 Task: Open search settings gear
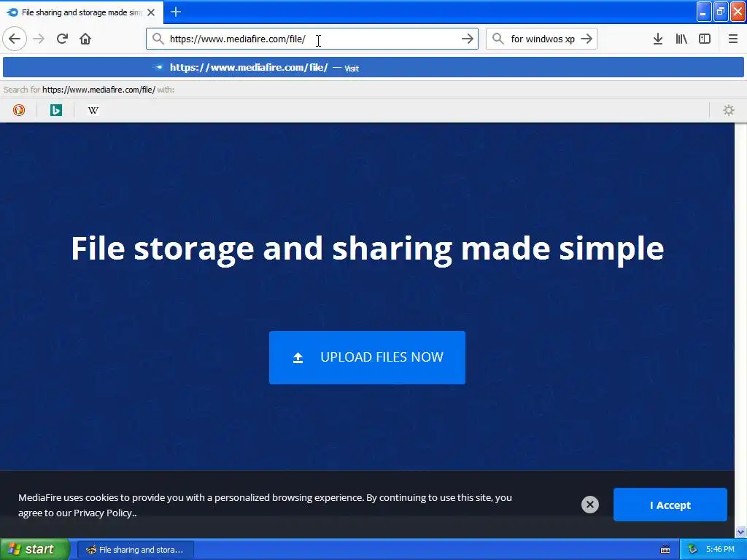click(729, 110)
